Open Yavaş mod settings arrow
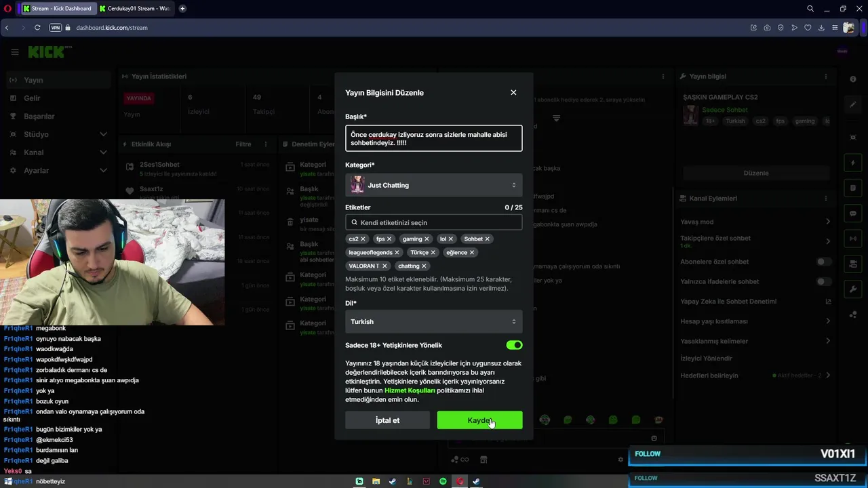Viewport: 868px width, 488px height. click(828, 222)
